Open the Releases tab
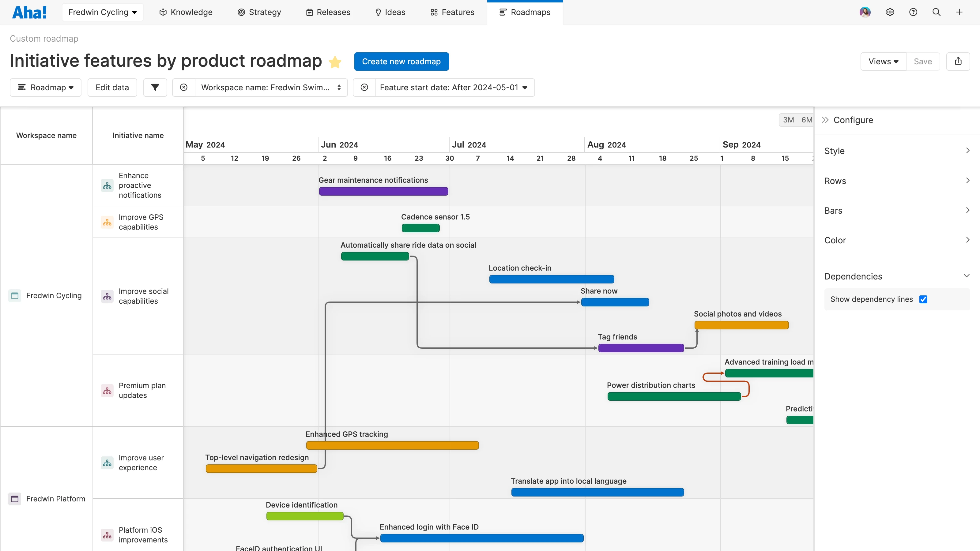 pos(328,12)
